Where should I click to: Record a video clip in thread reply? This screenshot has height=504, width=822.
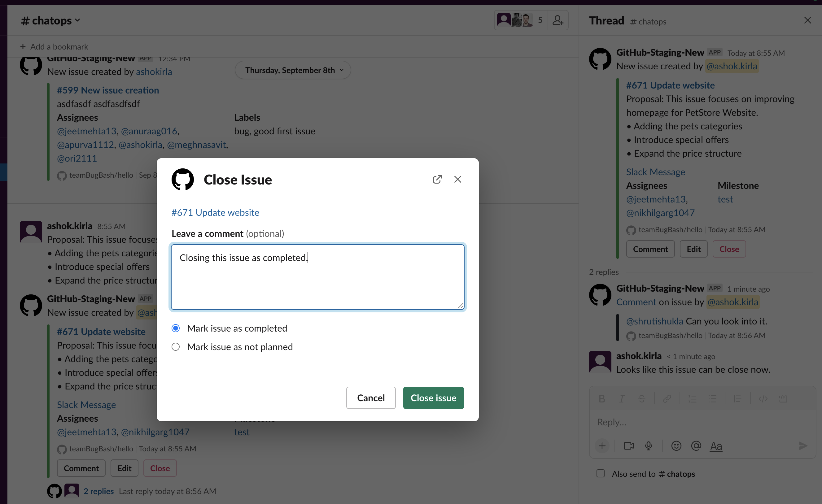pos(628,446)
